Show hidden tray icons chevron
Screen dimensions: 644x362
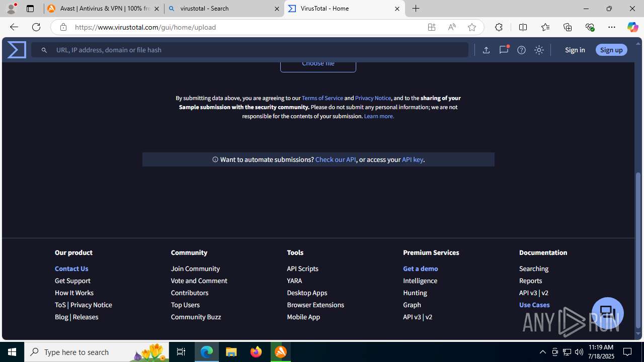(x=542, y=352)
